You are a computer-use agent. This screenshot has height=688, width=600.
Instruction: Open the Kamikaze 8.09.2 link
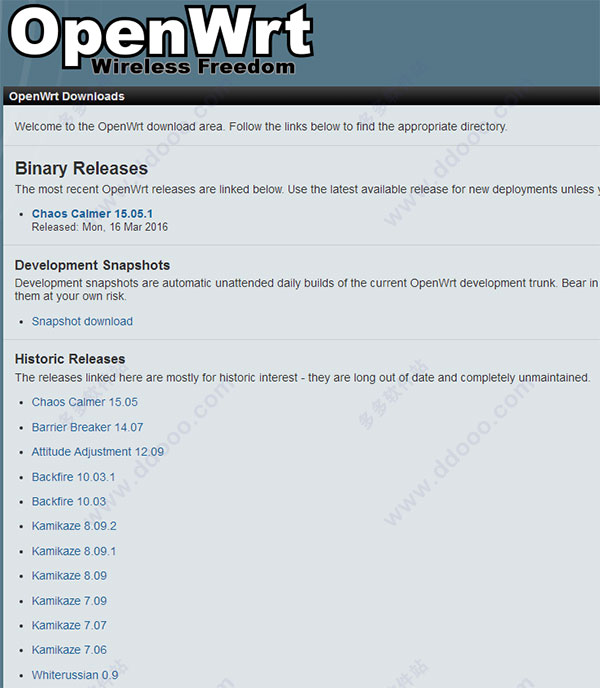coord(74,526)
